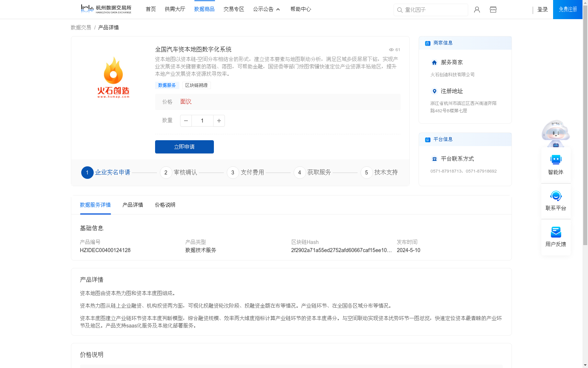The image size is (588, 368).
Task: Click the 立即申请 button
Action: coord(184,147)
